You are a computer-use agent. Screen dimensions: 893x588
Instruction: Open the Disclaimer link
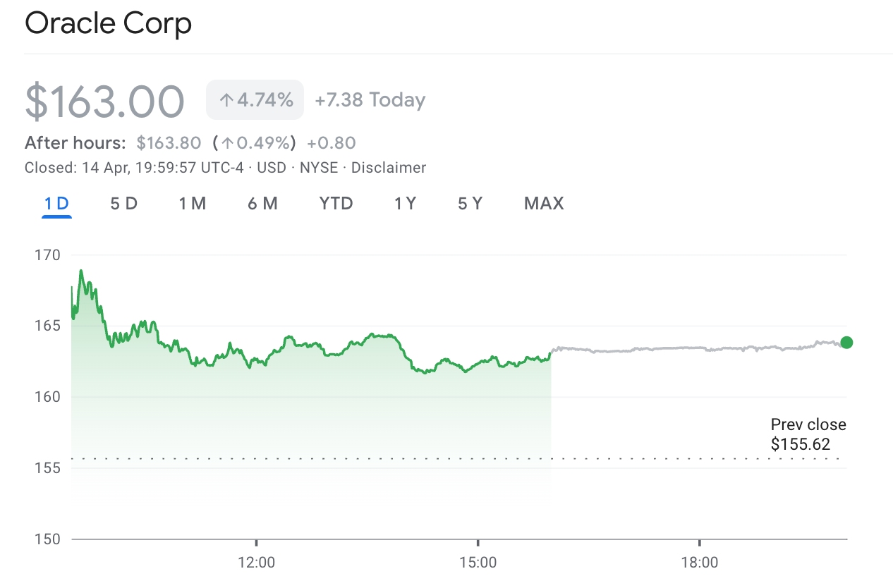(389, 168)
